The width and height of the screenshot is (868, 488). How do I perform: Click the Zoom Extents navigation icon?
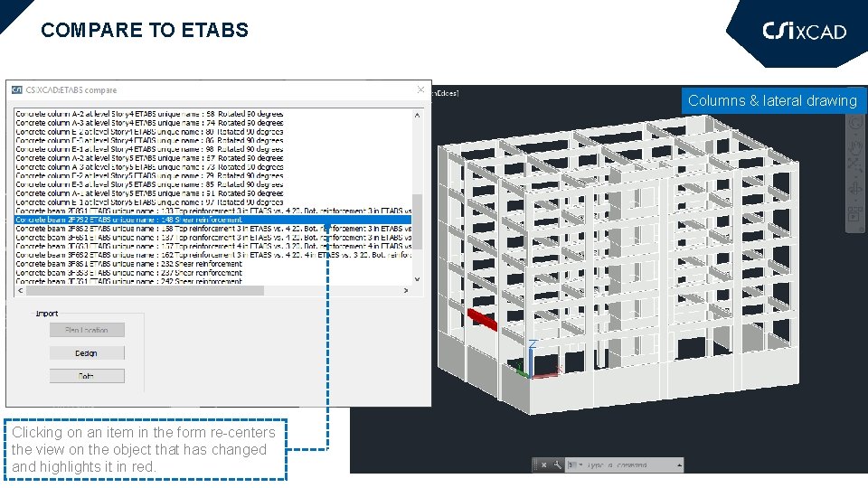(x=855, y=165)
